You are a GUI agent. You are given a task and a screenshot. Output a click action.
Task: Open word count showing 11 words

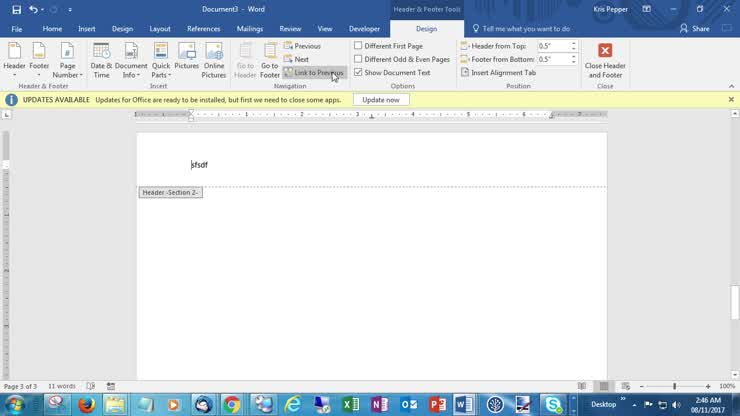[x=62, y=386]
